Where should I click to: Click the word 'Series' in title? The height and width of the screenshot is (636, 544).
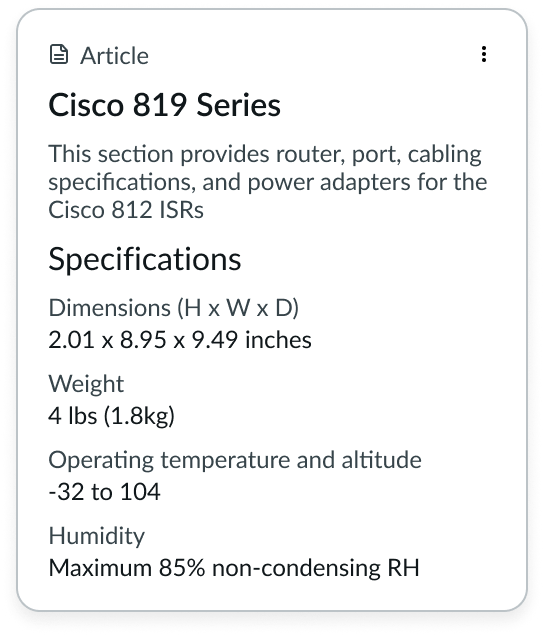239,105
